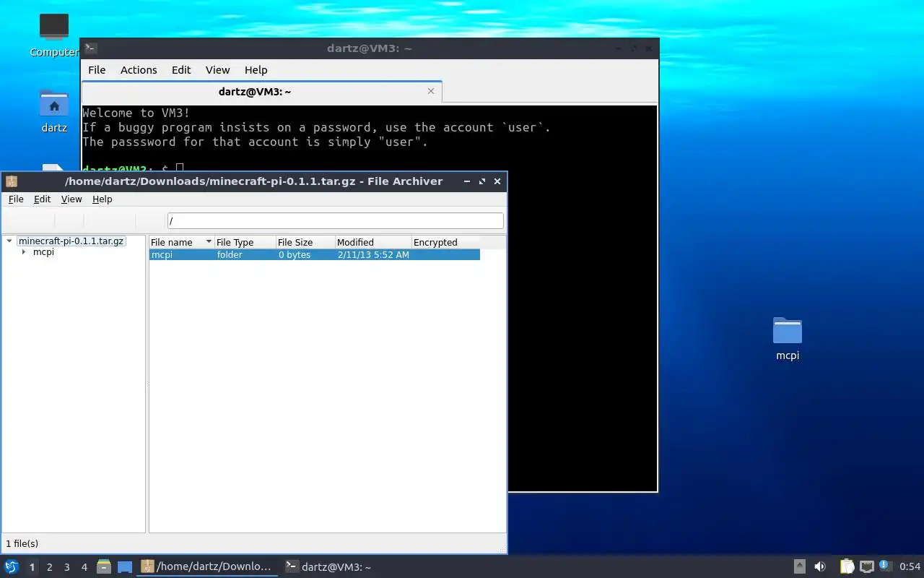Sort by Modified column header
924x578 pixels.
coord(373,242)
